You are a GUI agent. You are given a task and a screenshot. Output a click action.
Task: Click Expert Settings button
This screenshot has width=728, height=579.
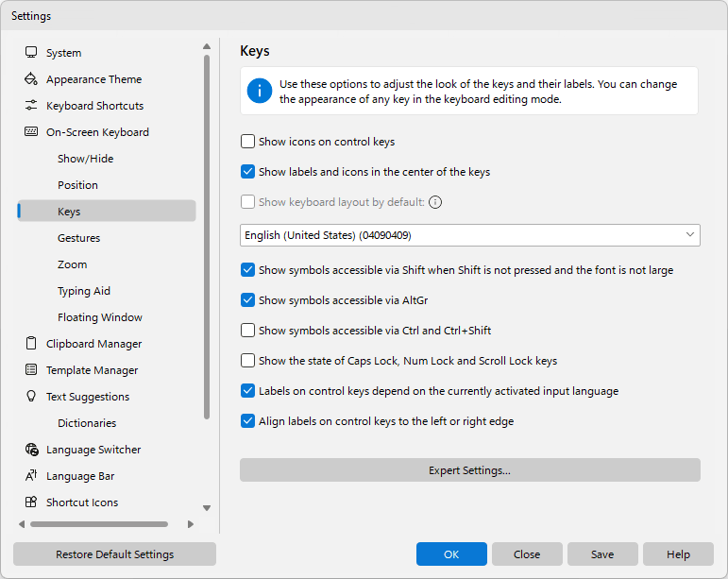470,470
